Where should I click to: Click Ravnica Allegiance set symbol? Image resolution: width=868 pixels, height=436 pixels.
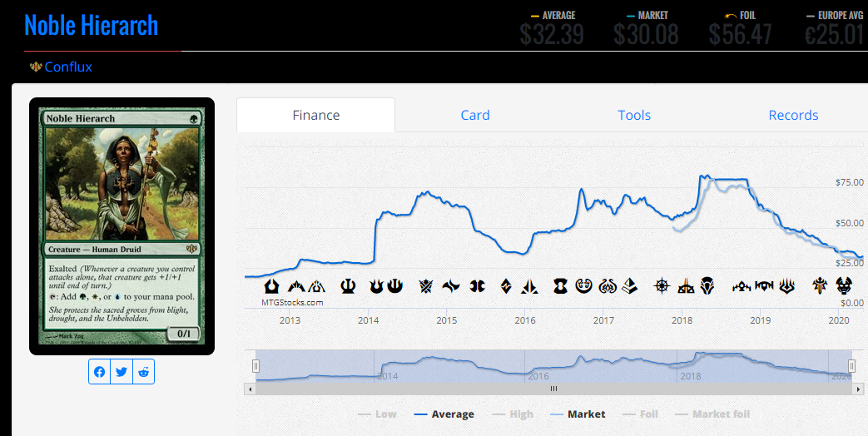pyautogui.click(x=765, y=286)
